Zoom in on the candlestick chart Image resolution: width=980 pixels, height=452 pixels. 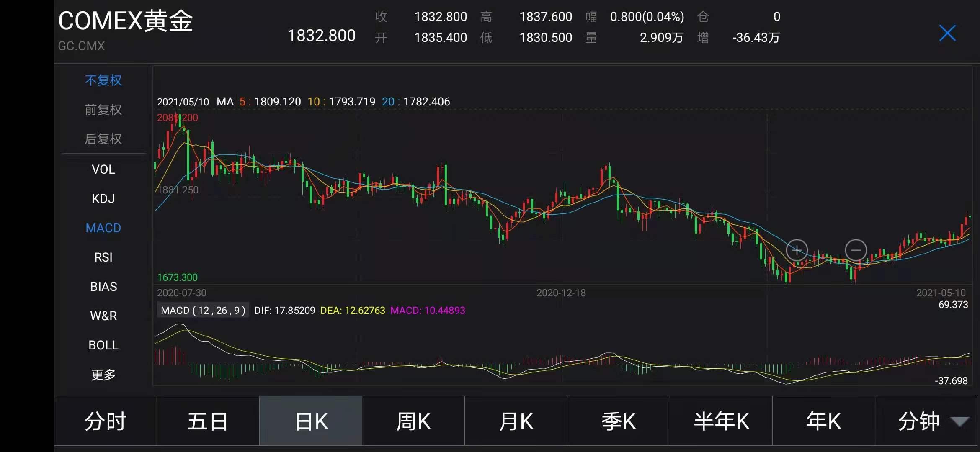796,250
